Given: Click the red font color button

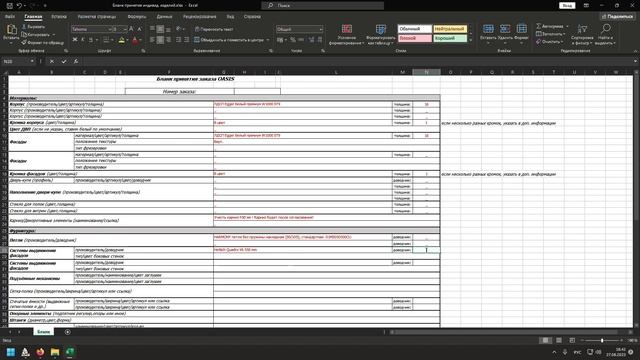Looking at the screenshot, I should tap(136, 40).
